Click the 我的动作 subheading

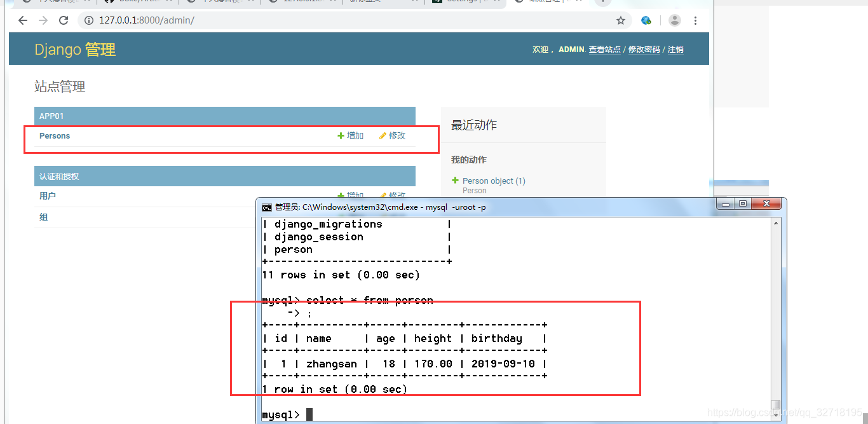(x=469, y=160)
